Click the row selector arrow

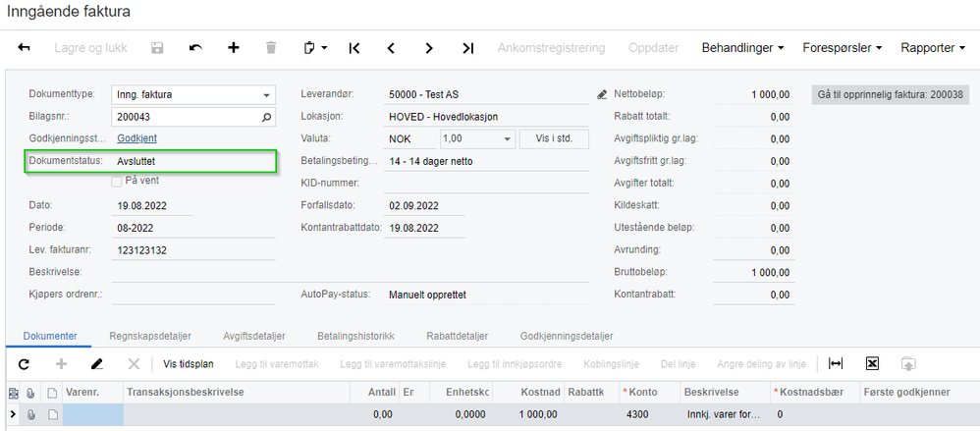13,414
